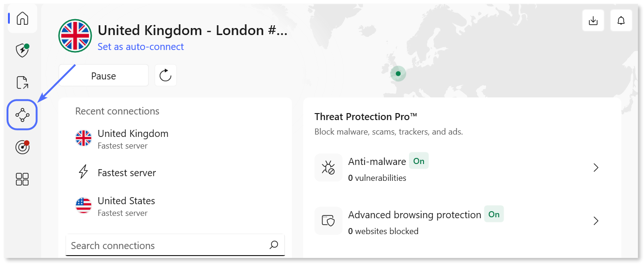Click the download icon button
This screenshot has width=644, height=264.
pyautogui.click(x=593, y=21)
